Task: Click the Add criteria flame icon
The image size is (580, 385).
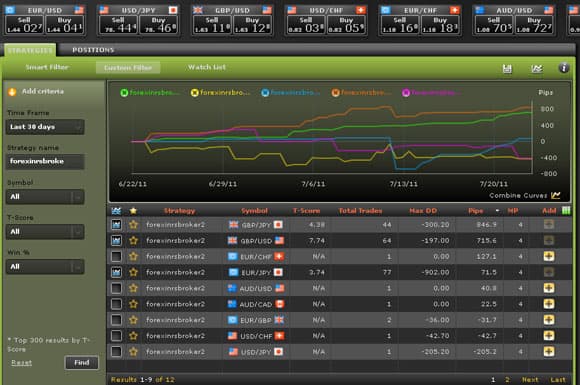Action: (12, 91)
